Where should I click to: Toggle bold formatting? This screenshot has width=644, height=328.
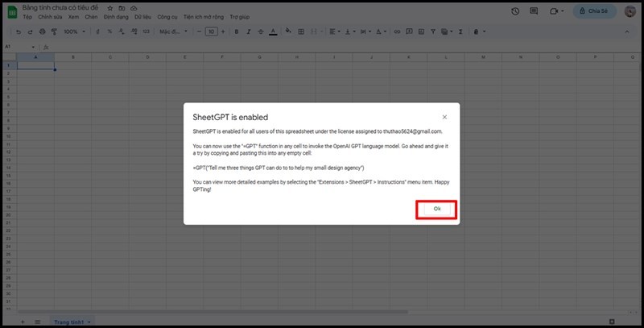click(237, 31)
